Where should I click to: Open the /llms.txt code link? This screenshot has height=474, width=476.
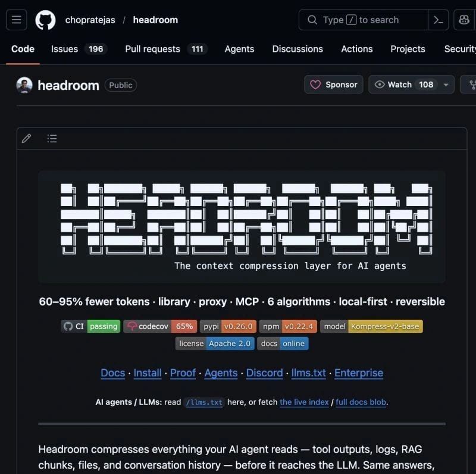pos(204,403)
